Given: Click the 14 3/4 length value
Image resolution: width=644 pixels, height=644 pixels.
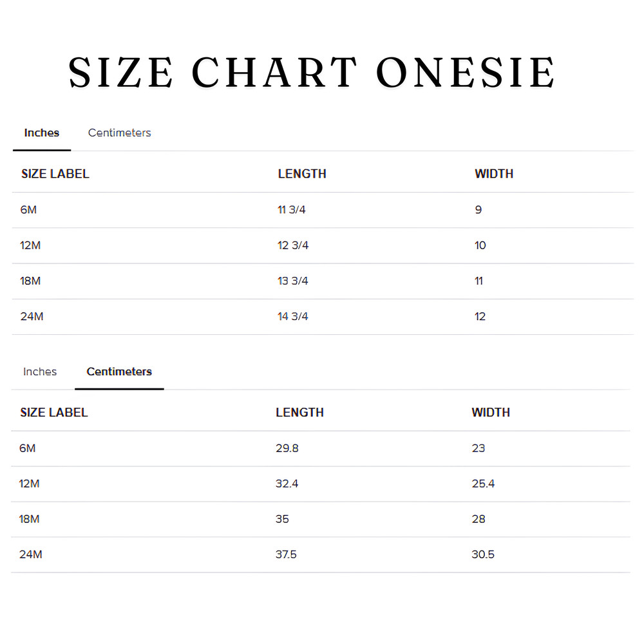Looking at the screenshot, I should click(x=293, y=317).
